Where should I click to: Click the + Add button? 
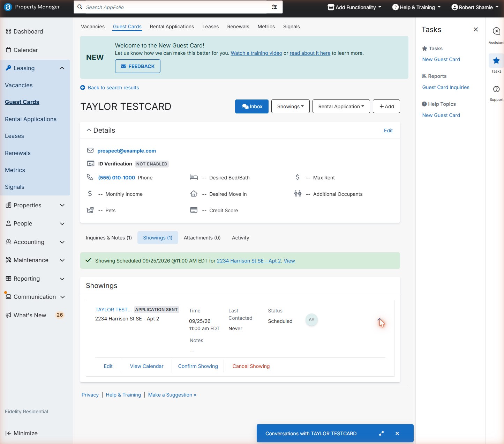pyautogui.click(x=386, y=106)
